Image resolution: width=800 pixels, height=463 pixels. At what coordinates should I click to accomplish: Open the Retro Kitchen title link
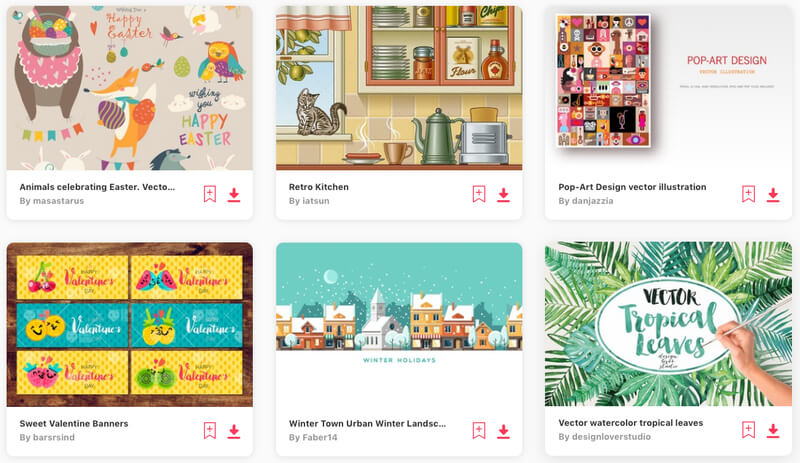tap(319, 187)
